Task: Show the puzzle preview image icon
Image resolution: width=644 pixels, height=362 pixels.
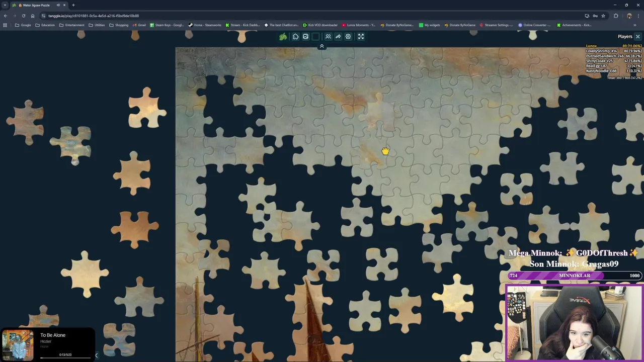Action: 305,37
